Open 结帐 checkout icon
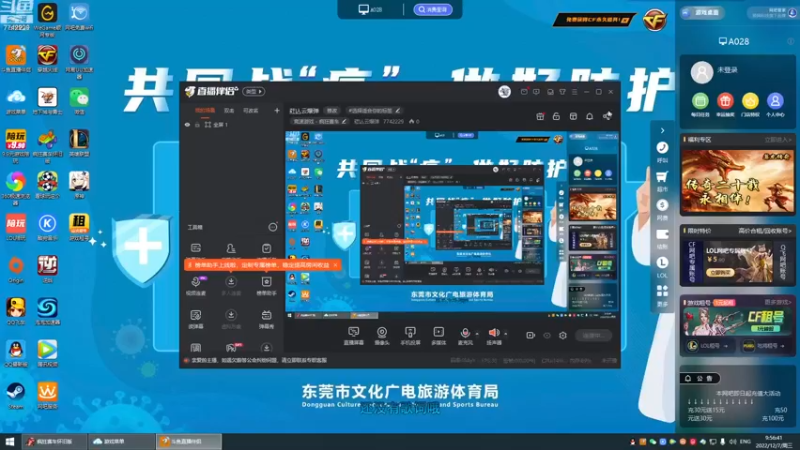The width and height of the screenshot is (800, 450). (x=662, y=239)
